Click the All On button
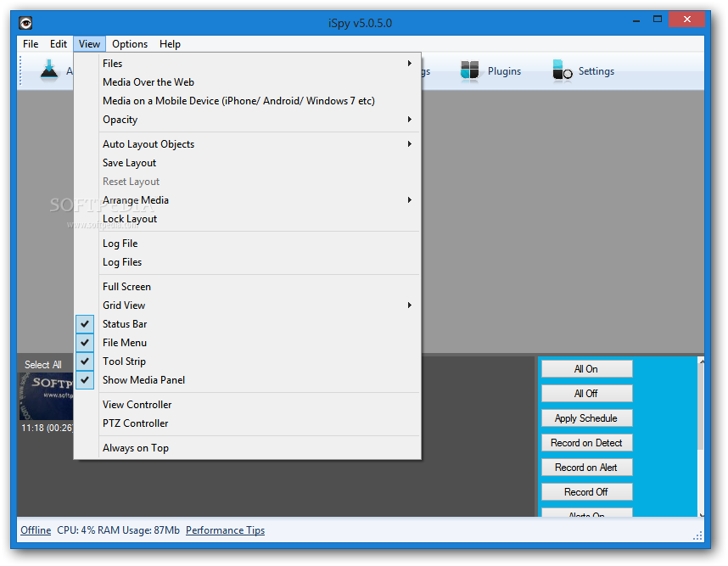The width and height of the screenshot is (728, 566). 586,369
